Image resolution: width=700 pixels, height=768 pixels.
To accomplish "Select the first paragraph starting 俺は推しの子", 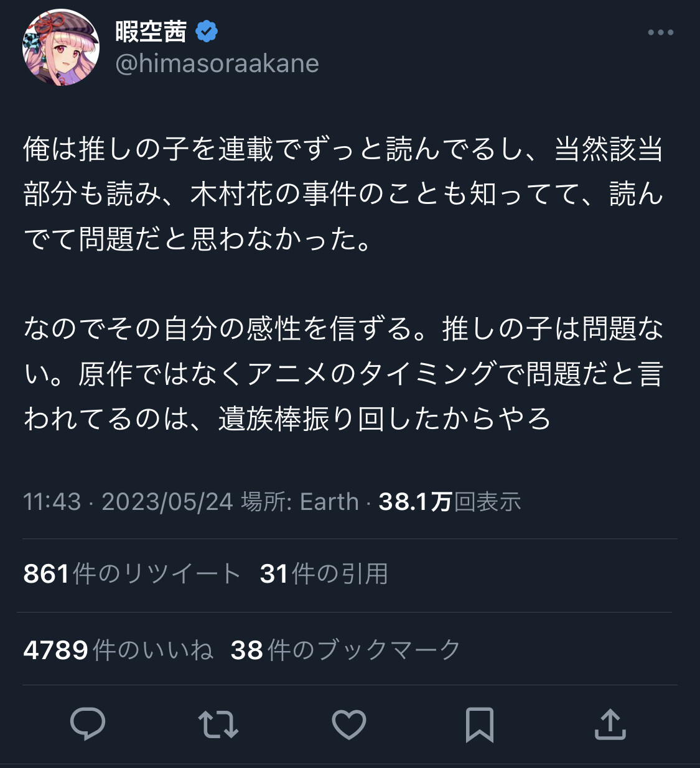I will point(343,194).
